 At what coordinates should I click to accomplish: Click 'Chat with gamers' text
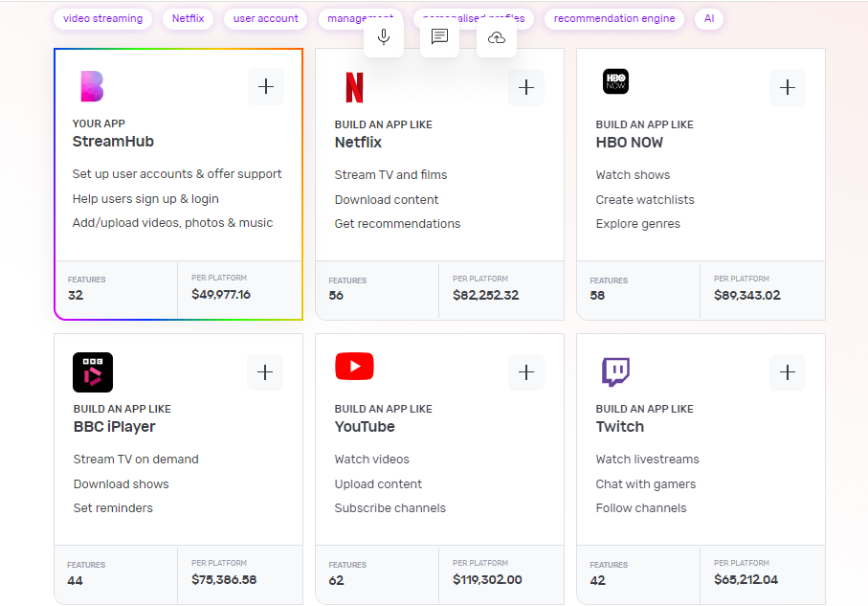tap(645, 484)
